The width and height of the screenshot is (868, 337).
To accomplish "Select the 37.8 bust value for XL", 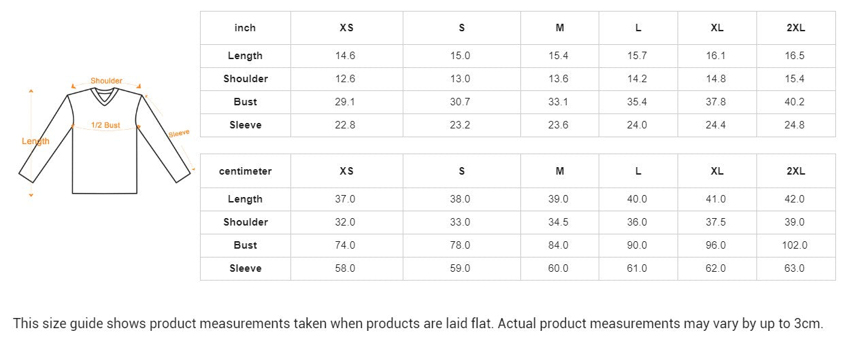I will 716,102.
